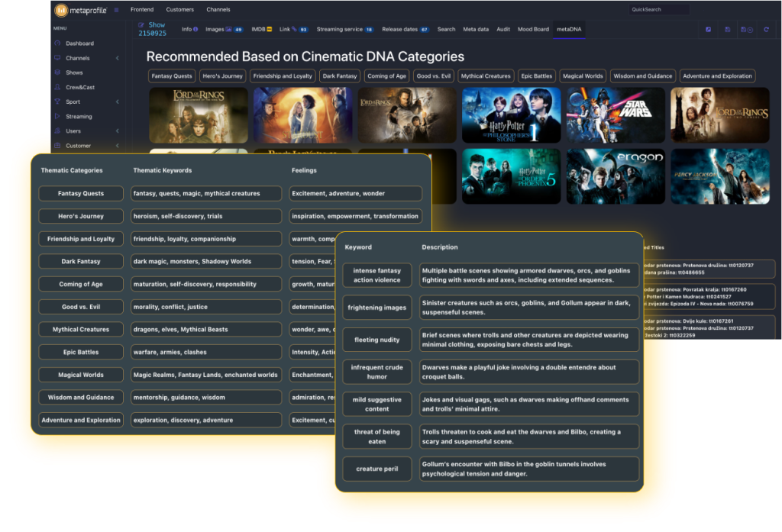Image resolution: width=782 pixels, height=532 pixels.
Task: Expand the Users submenu chevron
Action: (x=117, y=131)
